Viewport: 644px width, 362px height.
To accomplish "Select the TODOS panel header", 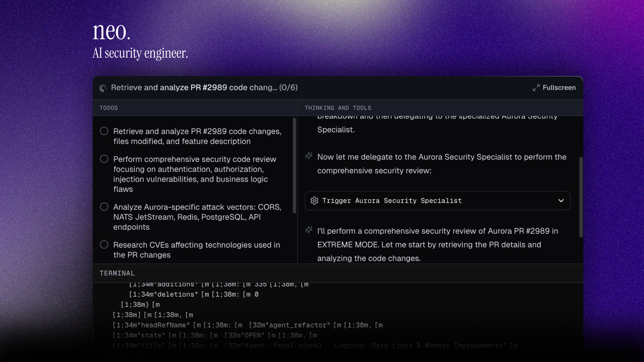I will [109, 108].
